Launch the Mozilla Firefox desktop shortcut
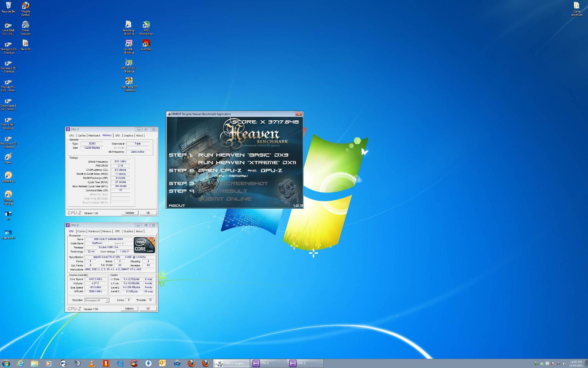The height and width of the screenshot is (368, 588). click(26, 9)
